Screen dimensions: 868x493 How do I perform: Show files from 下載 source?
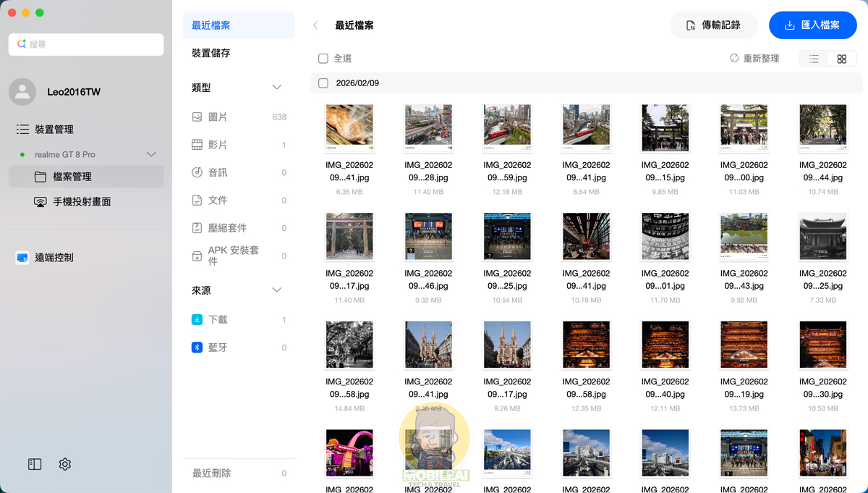[239, 320]
